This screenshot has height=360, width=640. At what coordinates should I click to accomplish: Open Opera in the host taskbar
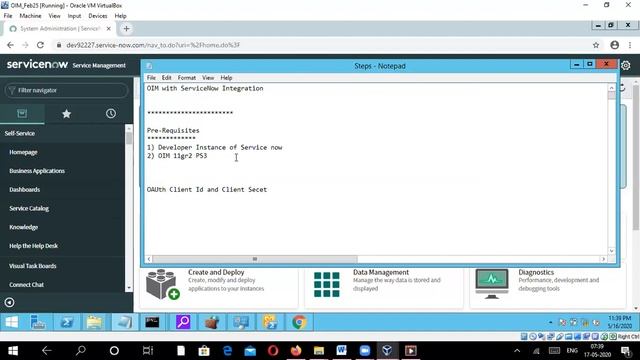273,351
